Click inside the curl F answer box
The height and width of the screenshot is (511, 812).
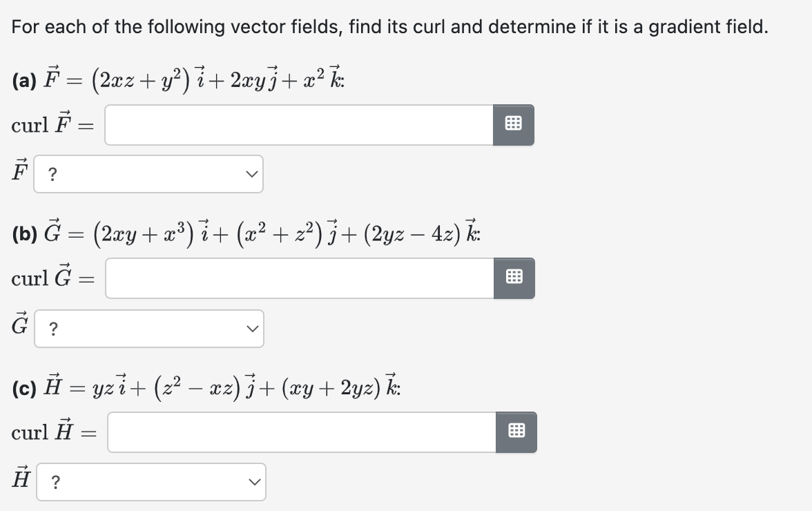coord(297,125)
